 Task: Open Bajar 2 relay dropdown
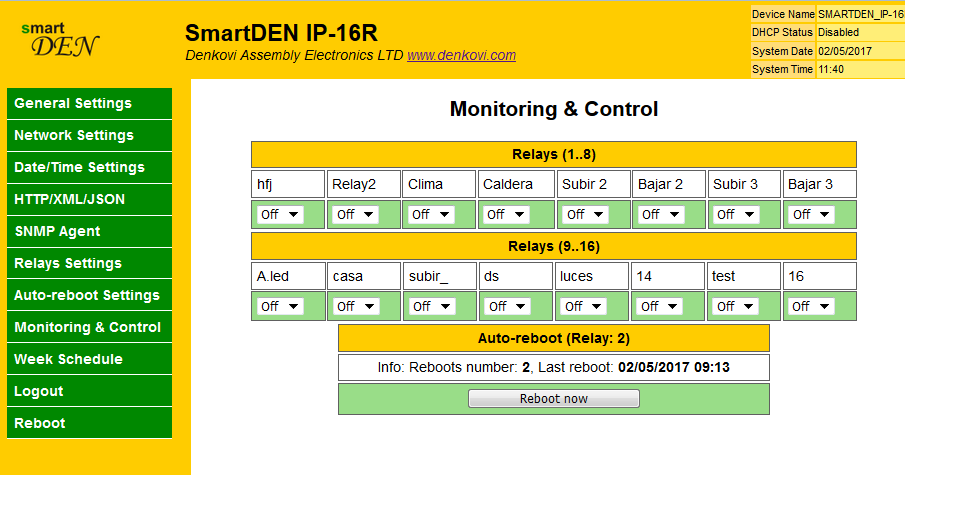(661, 215)
